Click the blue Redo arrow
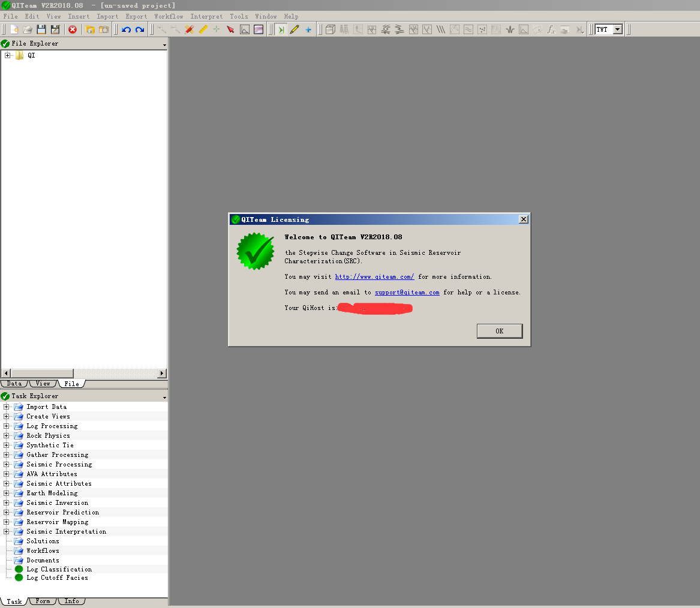The width and height of the screenshot is (700, 608). (x=140, y=29)
